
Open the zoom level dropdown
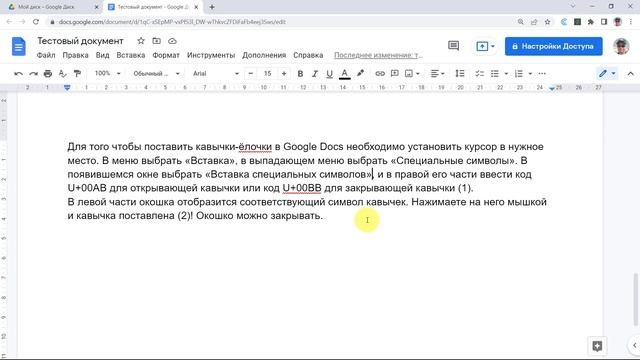click(108, 73)
